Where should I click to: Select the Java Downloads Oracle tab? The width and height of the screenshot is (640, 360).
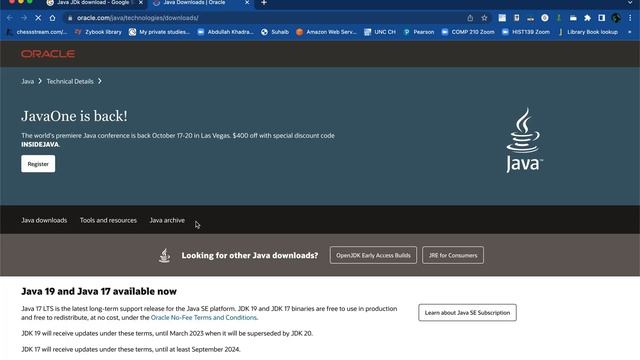coord(201,3)
